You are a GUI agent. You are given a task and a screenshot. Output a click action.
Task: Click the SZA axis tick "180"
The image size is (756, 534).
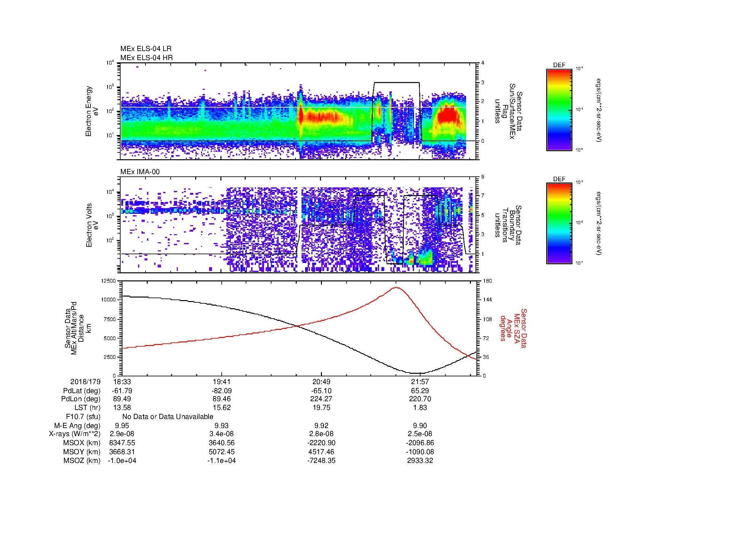(x=487, y=281)
